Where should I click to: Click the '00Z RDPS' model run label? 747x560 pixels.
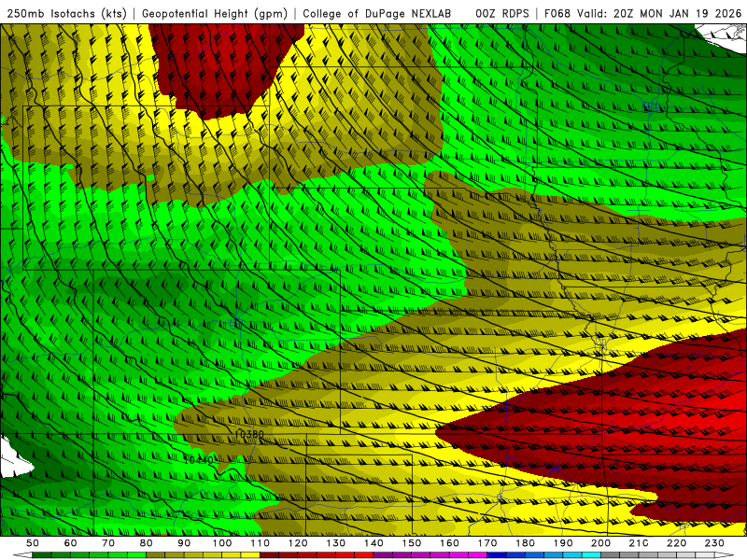point(502,13)
